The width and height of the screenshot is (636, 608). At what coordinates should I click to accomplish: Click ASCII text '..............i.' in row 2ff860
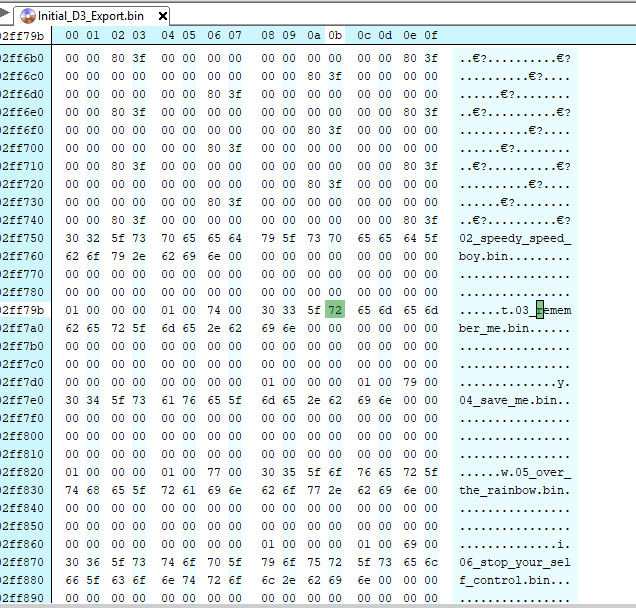[x=515, y=544]
